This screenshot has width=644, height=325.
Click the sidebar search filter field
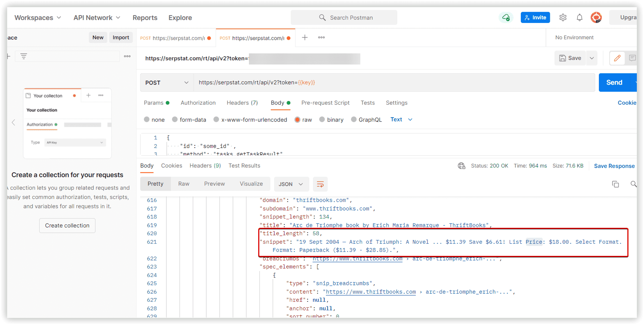point(67,56)
